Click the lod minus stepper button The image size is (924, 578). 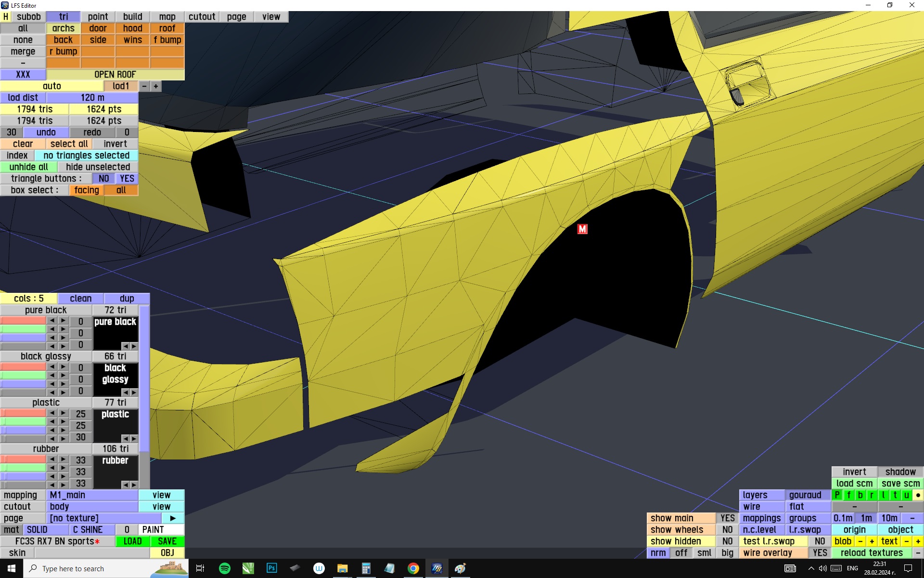(144, 86)
